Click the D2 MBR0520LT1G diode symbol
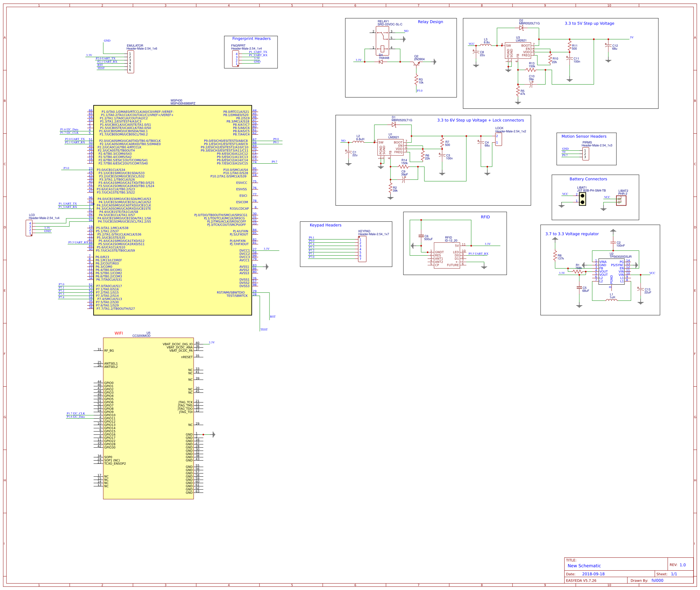 coord(521,28)
